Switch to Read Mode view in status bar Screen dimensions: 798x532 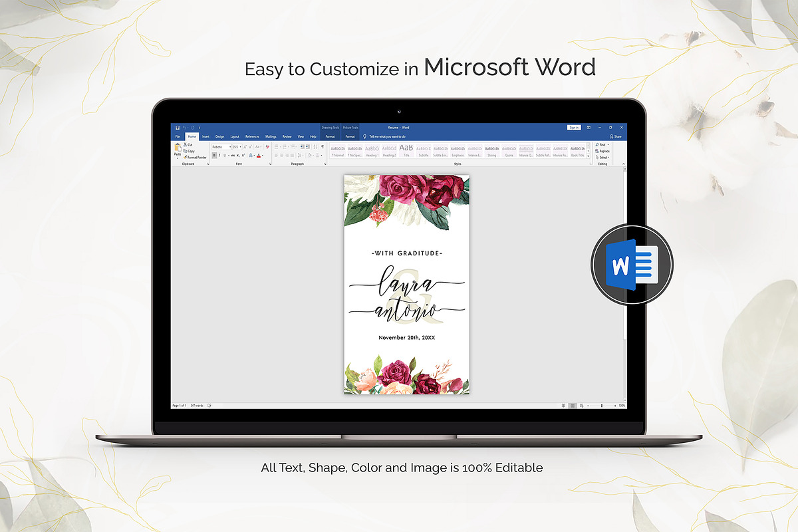point(563,405)
